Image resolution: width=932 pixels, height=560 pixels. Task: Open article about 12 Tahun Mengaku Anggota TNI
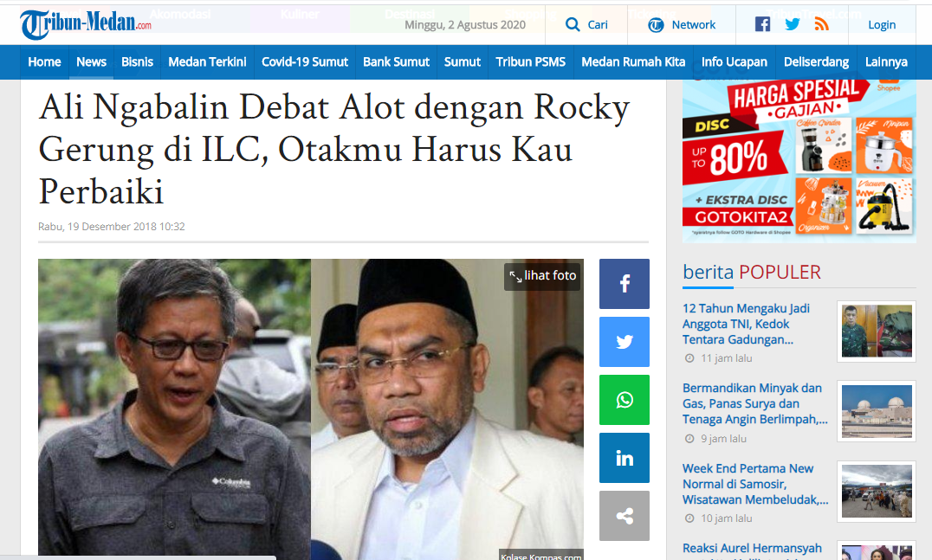tap(747, 325)
